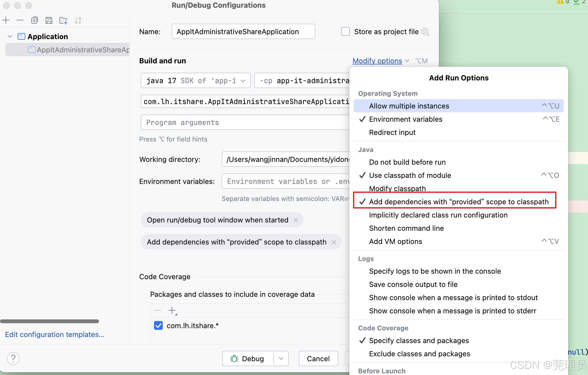Click the Cancel button

[318, 358]
